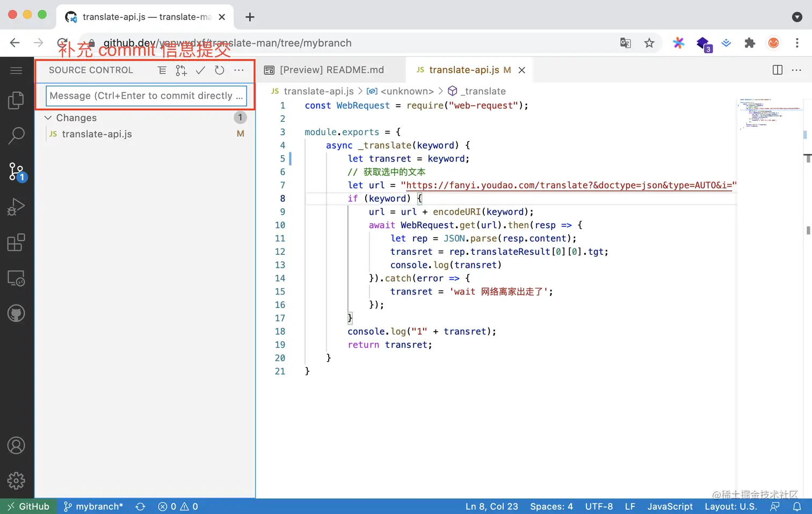Click the colorful pinwheel extension icon
This screenshot has height=514, width=812.
coord(679,43)
